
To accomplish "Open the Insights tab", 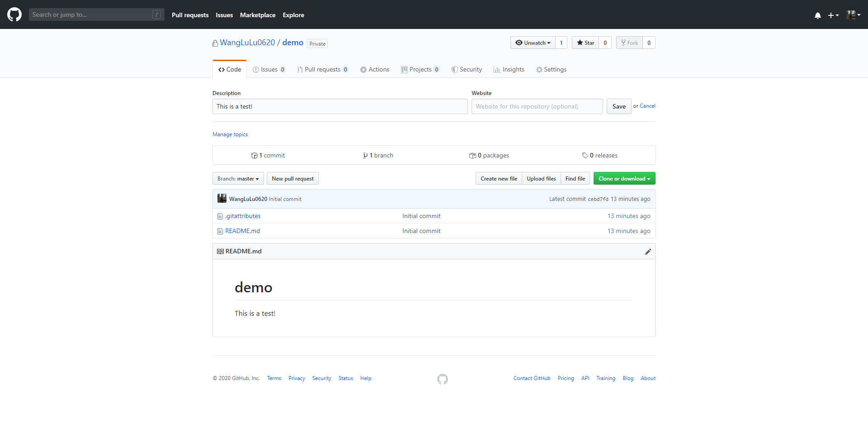I will tap(509, 69).
